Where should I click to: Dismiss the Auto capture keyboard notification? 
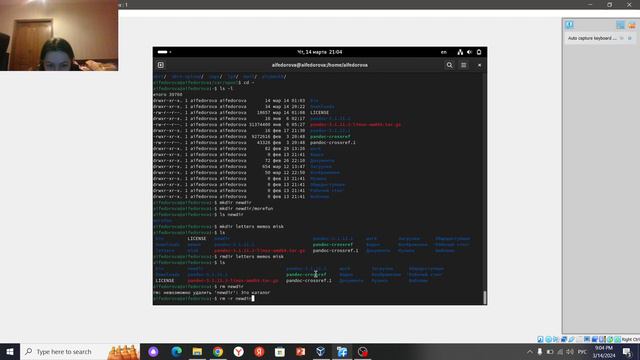point(630,38)
